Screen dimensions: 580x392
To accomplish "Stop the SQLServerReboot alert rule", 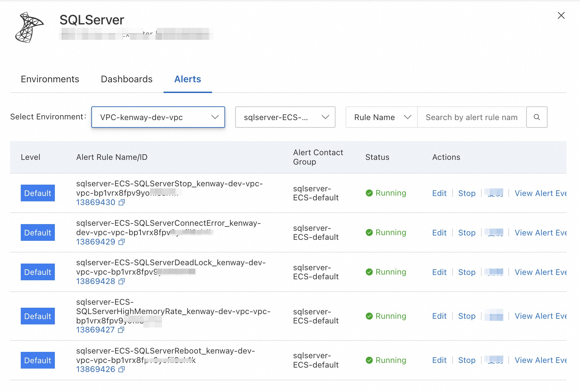I will point(467,360).
